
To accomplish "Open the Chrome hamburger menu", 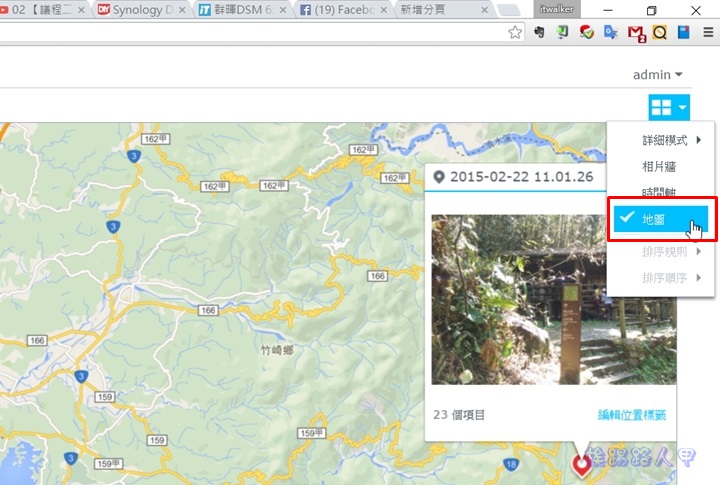I will (708, 32).
